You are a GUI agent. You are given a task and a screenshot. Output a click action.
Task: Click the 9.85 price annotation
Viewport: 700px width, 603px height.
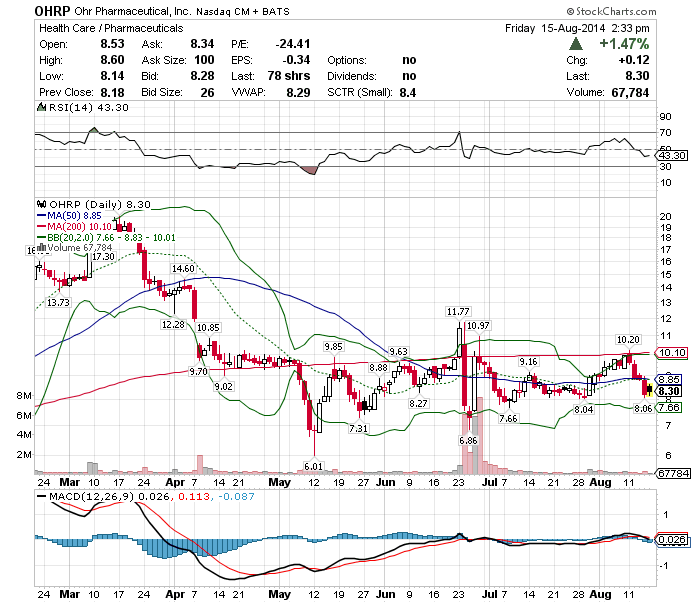click(333, 347)
